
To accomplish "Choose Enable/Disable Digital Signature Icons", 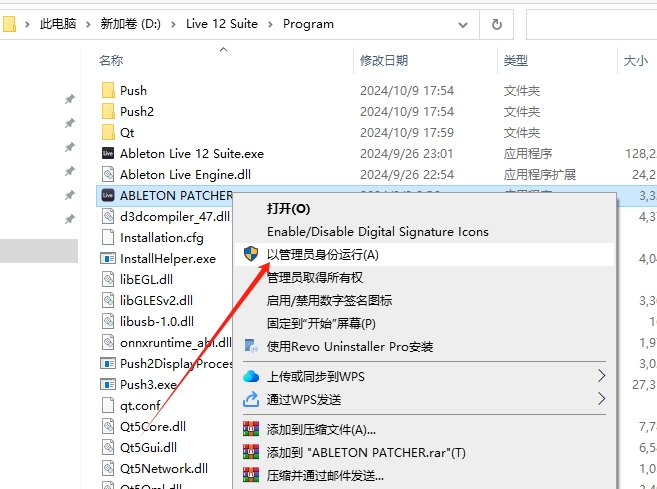I will pos(377,232).
